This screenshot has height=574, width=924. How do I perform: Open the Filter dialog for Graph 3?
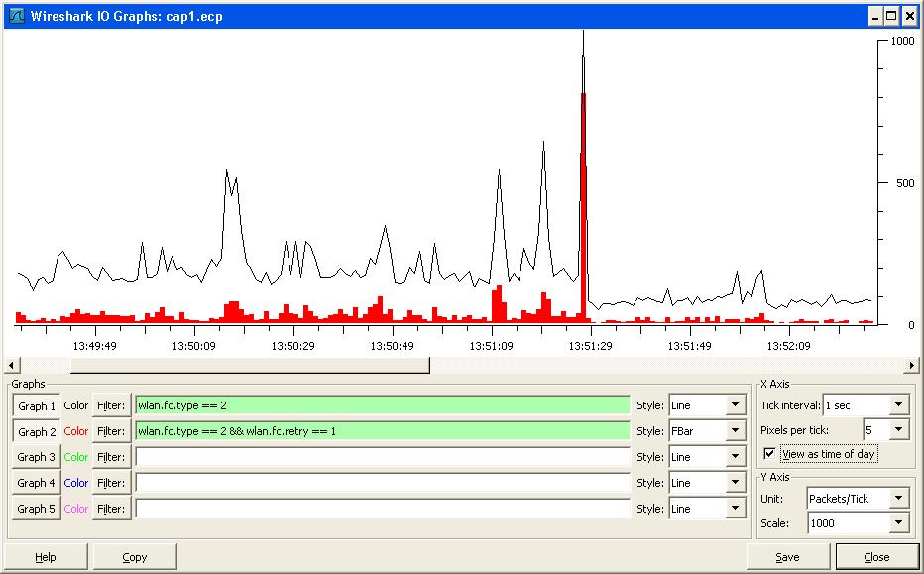(x=112, y=457)
